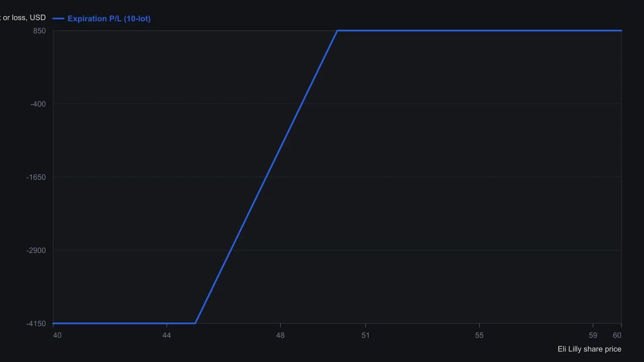The width and height of the screenshot is (644, 362).
Task: Click the y-axis value -4150
Action: 36,324
